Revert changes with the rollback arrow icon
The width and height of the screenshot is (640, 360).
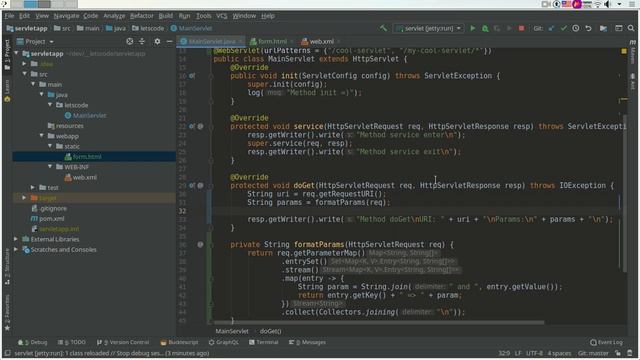[588, 28]
